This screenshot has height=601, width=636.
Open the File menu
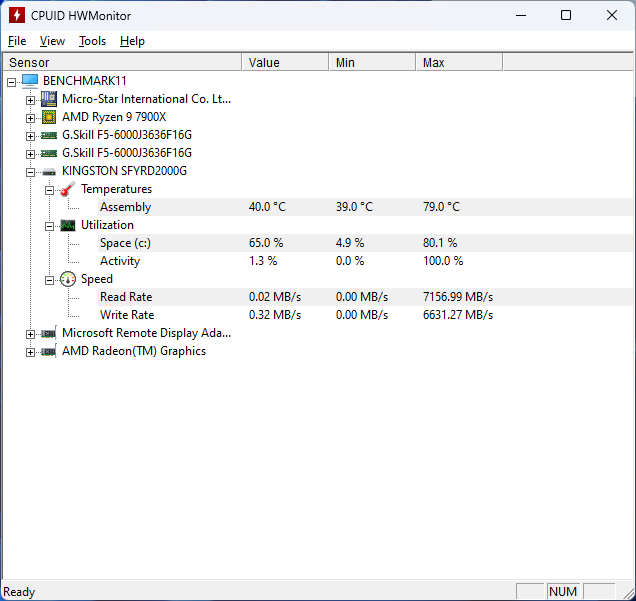(x=17, y=41)
